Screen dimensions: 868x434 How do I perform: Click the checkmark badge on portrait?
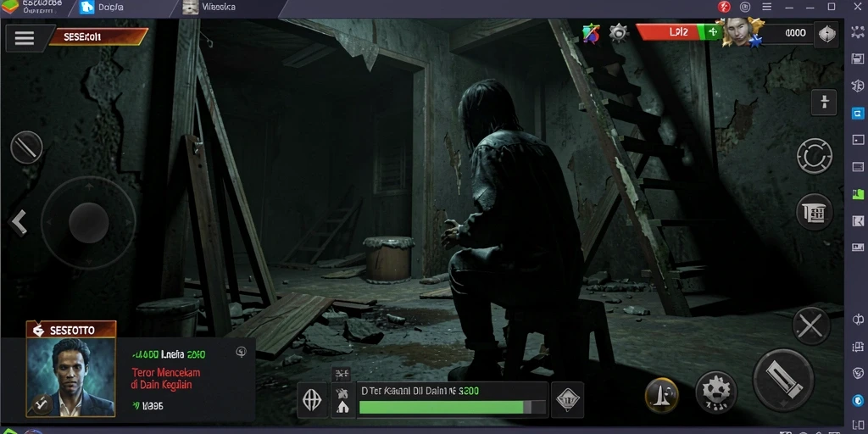[41, 404]
